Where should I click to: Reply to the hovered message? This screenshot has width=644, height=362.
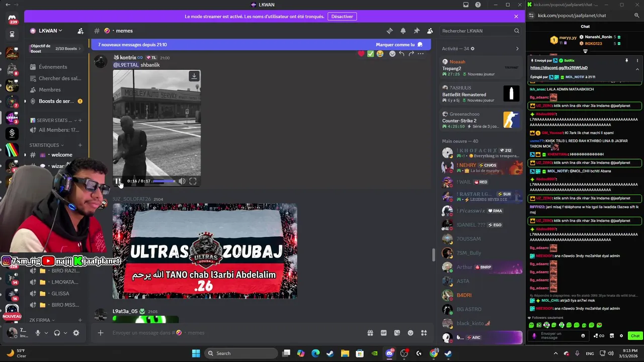tap(401, 53)
